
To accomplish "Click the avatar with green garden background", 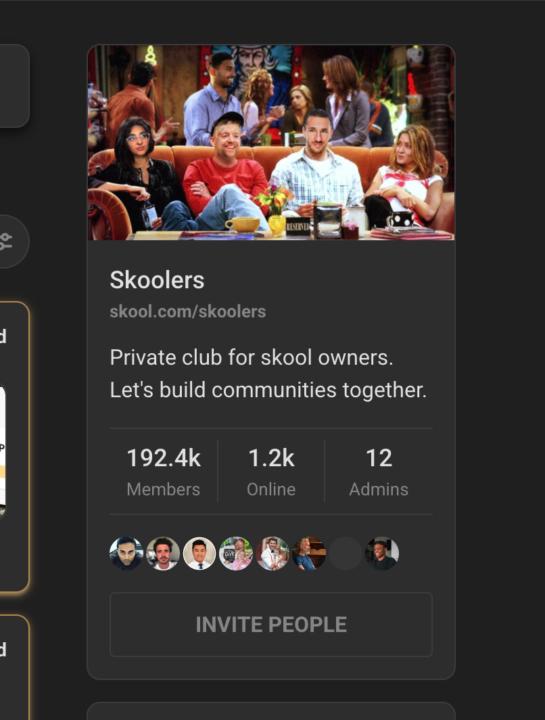I will (x=236, y=553).
